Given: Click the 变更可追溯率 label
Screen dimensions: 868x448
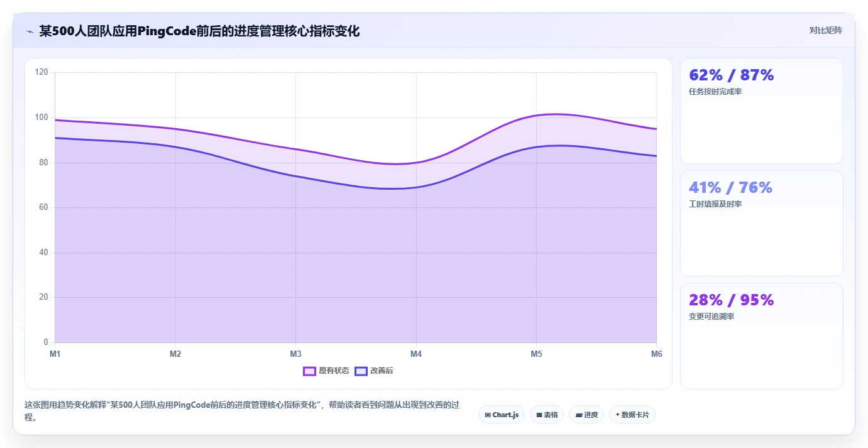Looking at the screenshot, I should (x=711, y=317).
